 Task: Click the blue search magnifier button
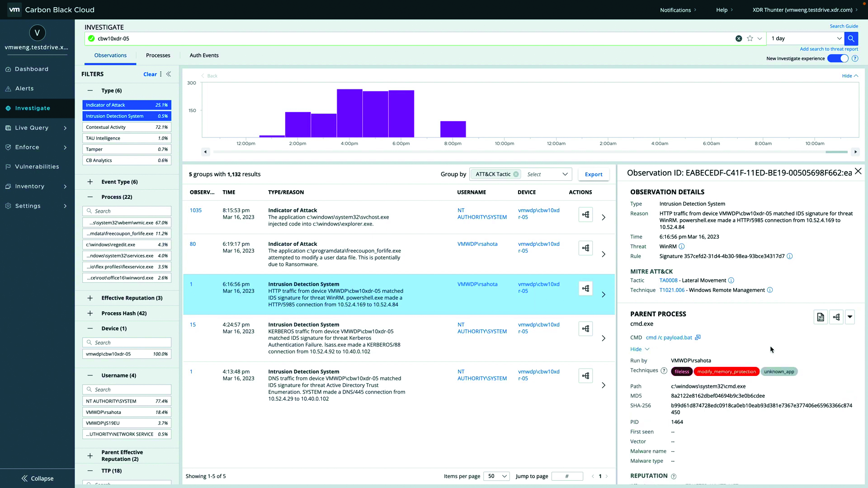[x=851, y=38]
